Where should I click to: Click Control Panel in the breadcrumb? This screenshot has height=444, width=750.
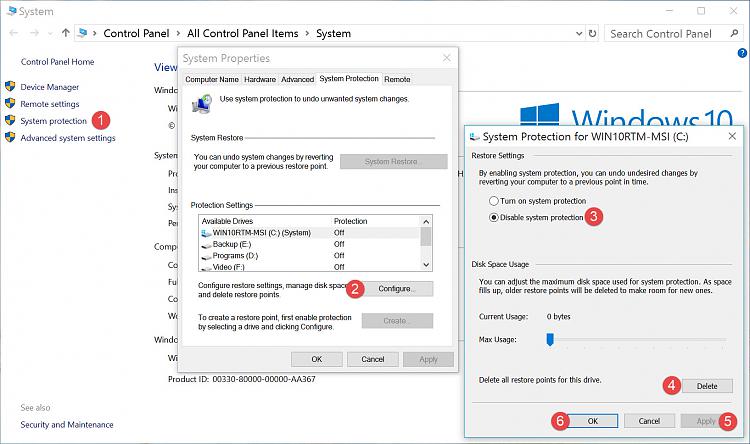point(136,33)
